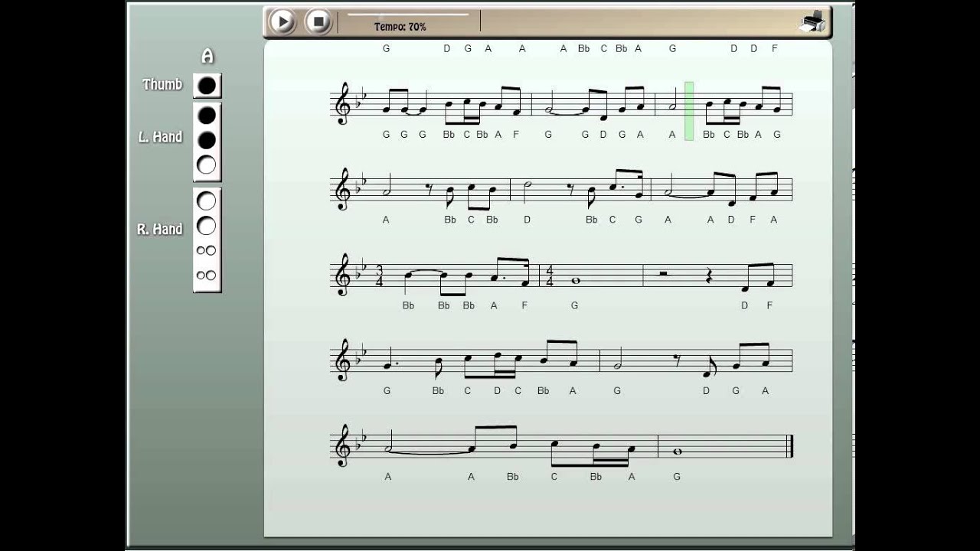Click the current note letter 'A' above fingering chart

point(207,57)
